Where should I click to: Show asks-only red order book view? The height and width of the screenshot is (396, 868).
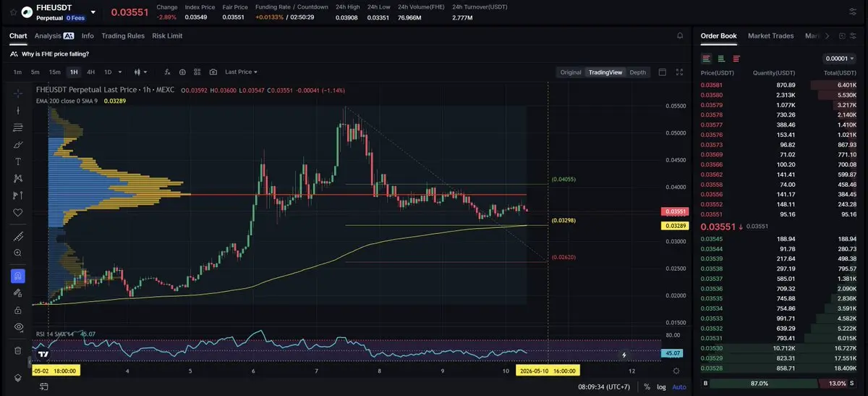pyautogui.click(x=736, y=59)
